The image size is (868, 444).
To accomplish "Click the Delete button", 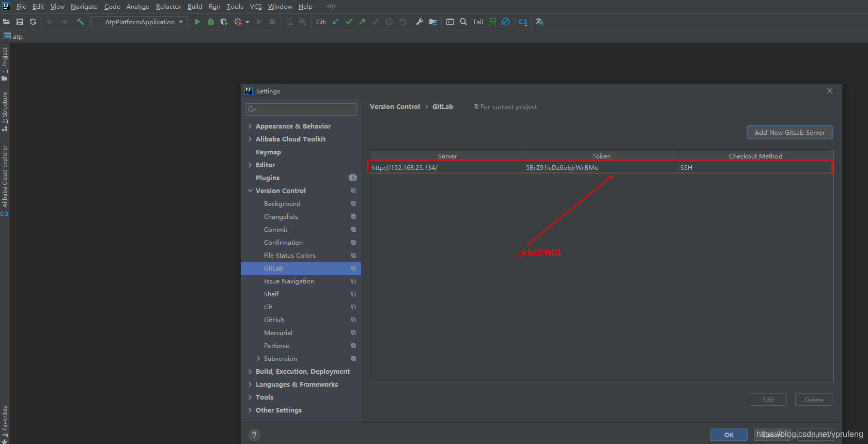I will pyautogui.click(x=814, y=400).
